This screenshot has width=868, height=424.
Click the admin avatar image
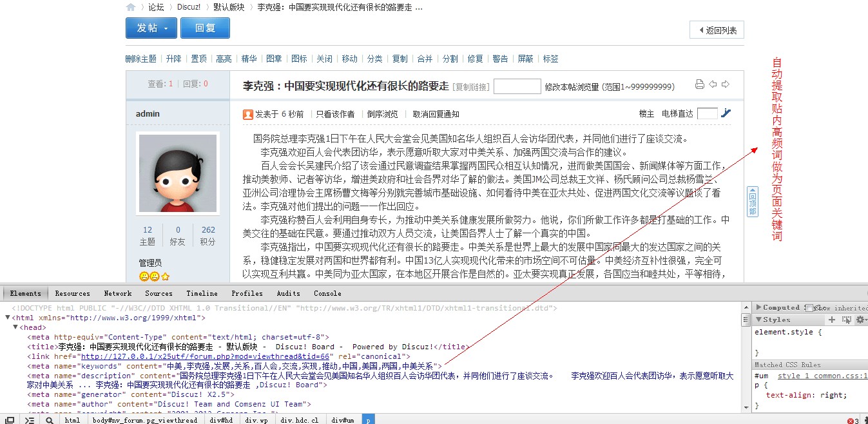[x=178, y=173]
